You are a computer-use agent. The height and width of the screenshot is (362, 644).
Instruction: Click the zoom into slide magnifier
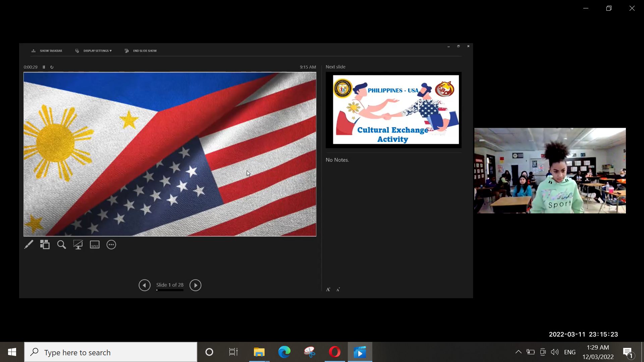[x=61, y=245]
